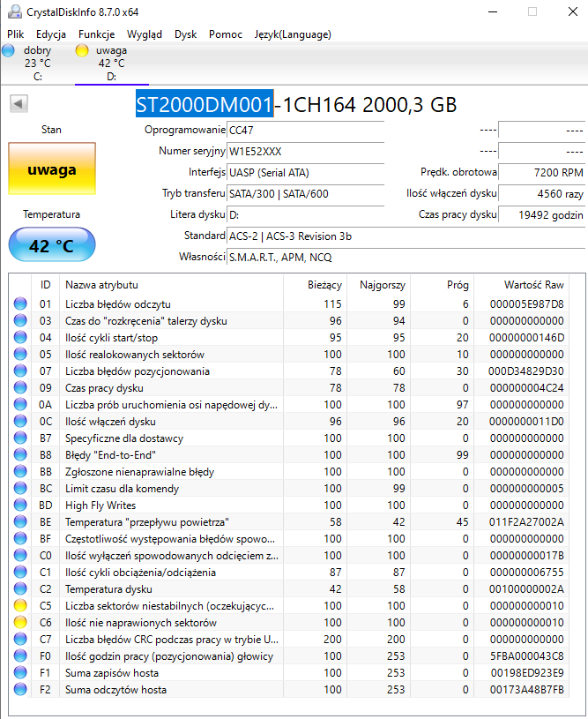Click the serial number field W1E52XXX
The image size is (588, 719).
click(305, 152)
